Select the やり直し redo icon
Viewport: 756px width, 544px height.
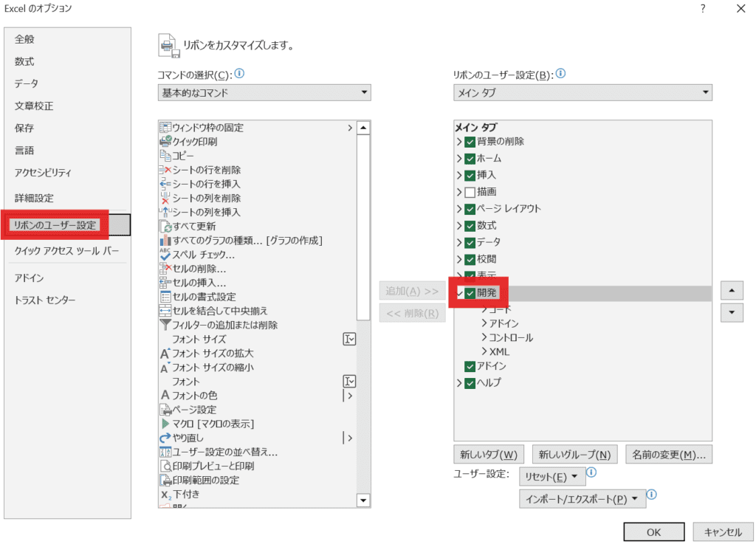click(165, 438)
